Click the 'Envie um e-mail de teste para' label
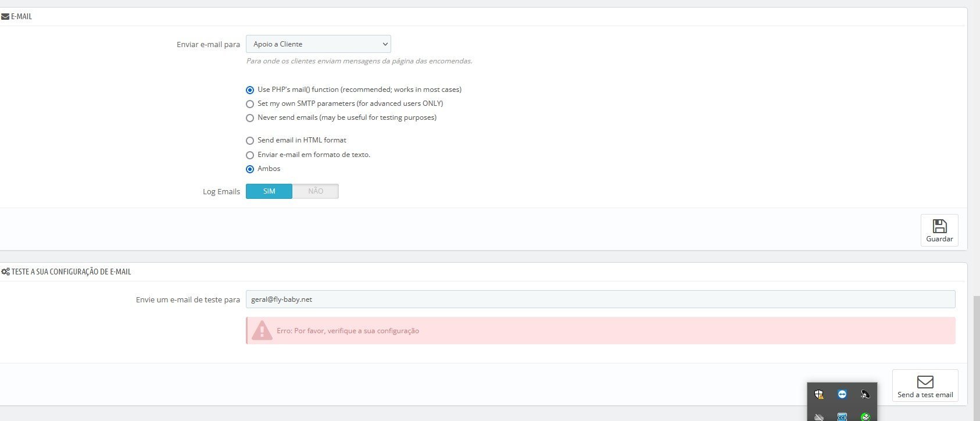This screenshot has height=421, width=980. 188,300
